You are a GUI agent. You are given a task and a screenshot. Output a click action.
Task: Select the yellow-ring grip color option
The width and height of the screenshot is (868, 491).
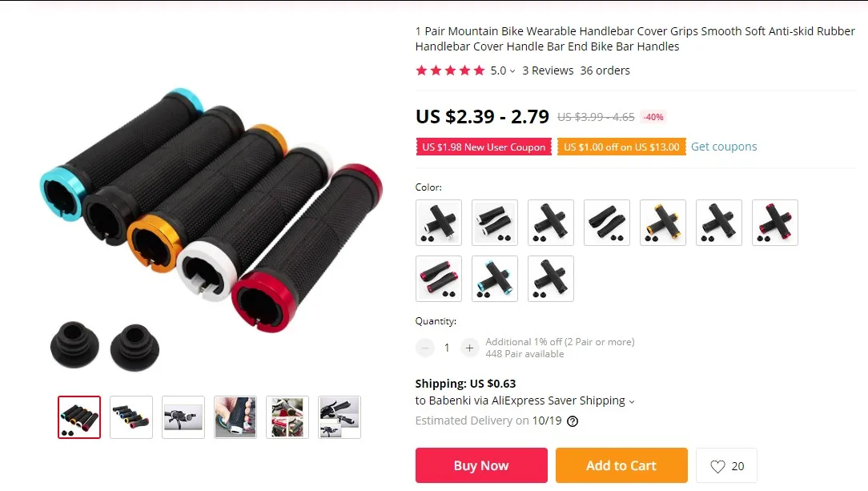coord(663,223)
